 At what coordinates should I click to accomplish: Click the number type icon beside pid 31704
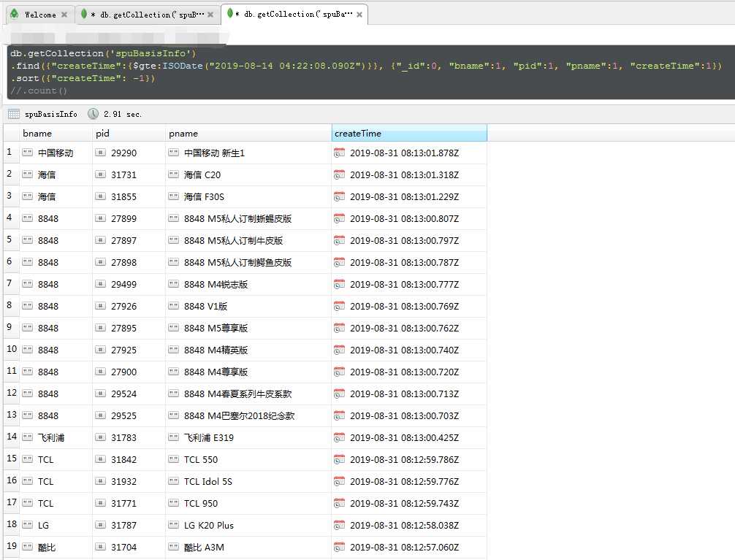100,547
